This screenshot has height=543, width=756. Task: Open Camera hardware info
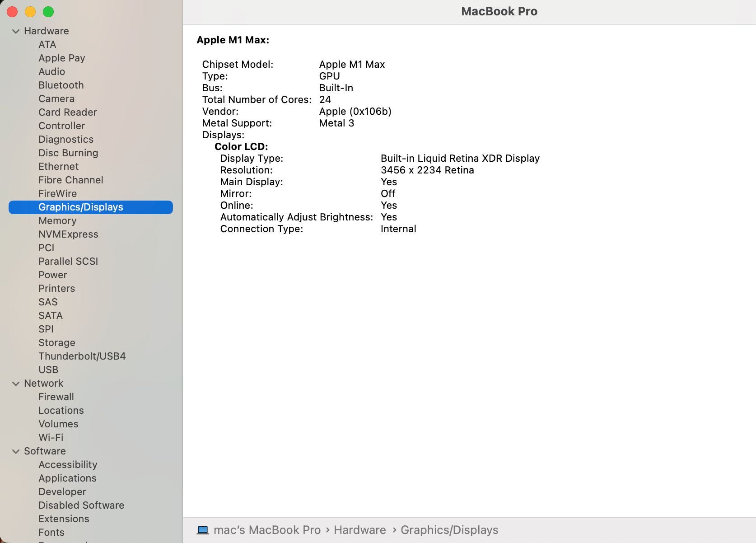(56, 98)
